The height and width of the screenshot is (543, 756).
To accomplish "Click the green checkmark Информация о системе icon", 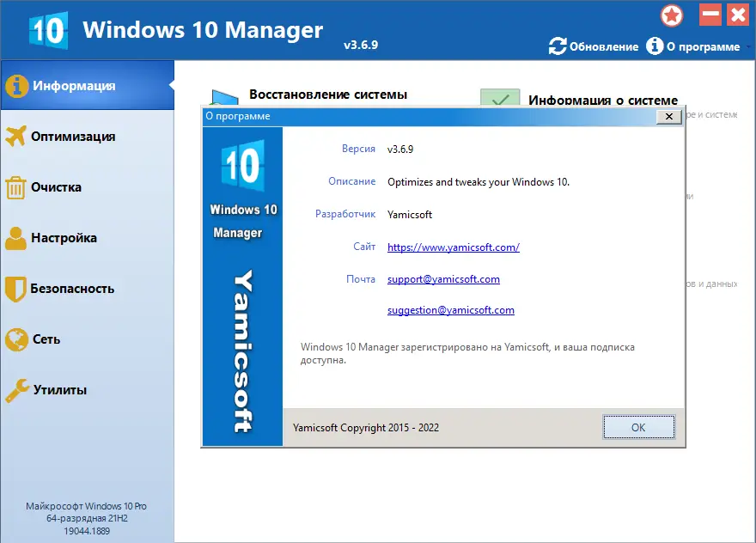I will (x=500, y=97).
